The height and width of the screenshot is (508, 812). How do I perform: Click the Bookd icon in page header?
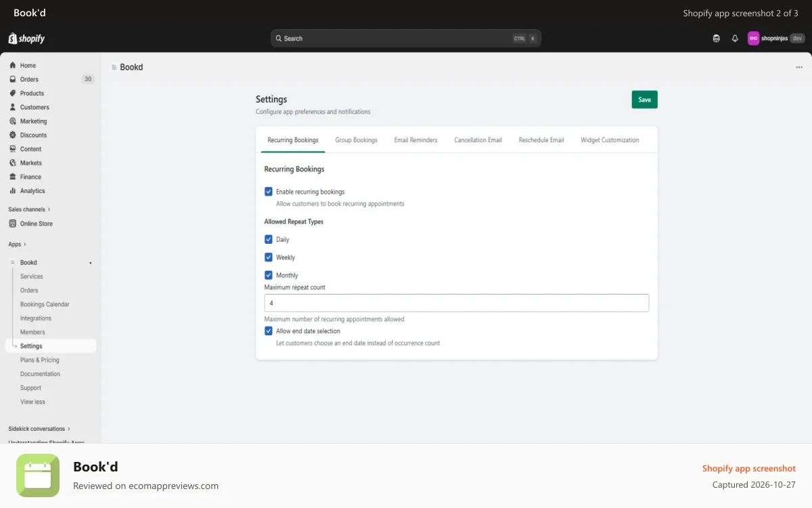[114, 67]
